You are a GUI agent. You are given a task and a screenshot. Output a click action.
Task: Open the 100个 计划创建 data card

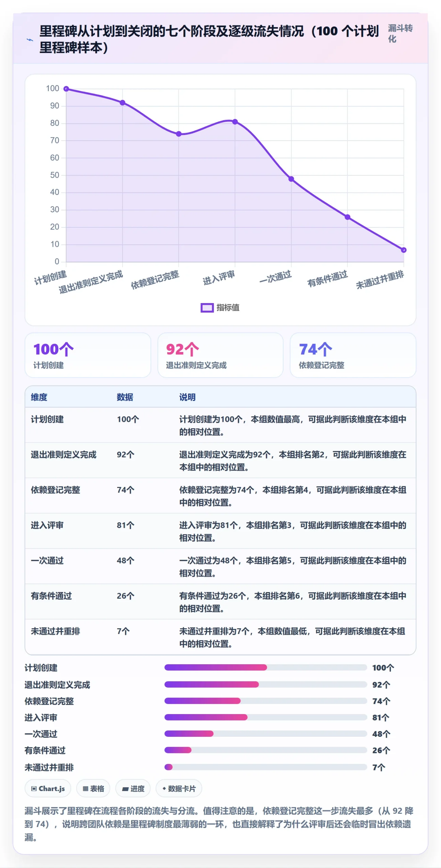(x=88, y=355)
